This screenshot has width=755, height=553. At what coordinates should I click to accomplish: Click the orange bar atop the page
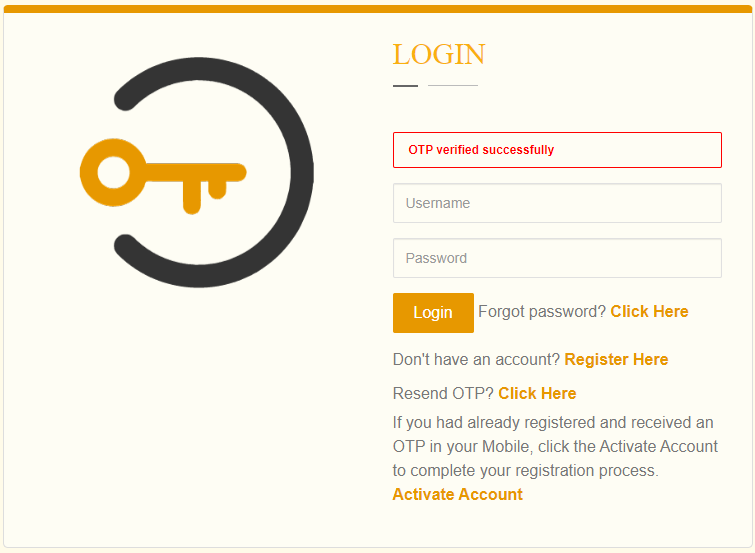(x=377, y=9)
